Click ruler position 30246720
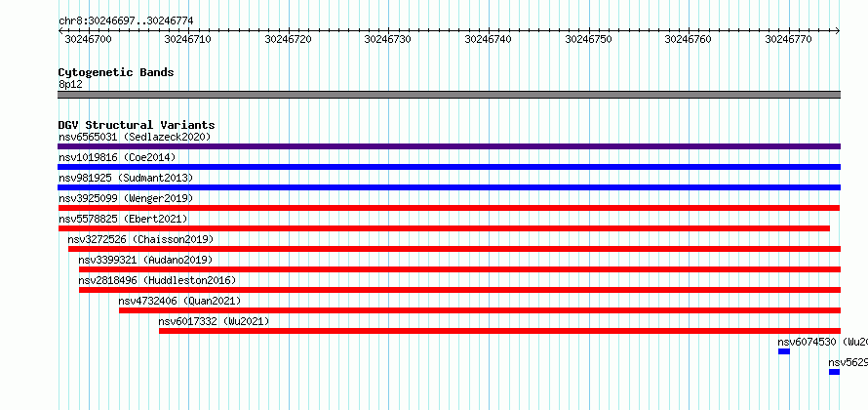The height and width of the screenshot is (410, 868). click(x=289, y=39)
